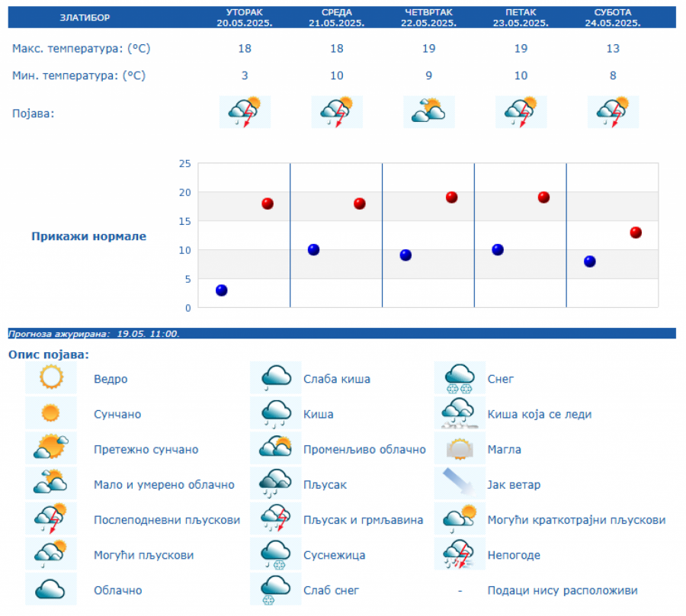Select the СРЕДА 21.05.2025 column header

click(337, 18)
